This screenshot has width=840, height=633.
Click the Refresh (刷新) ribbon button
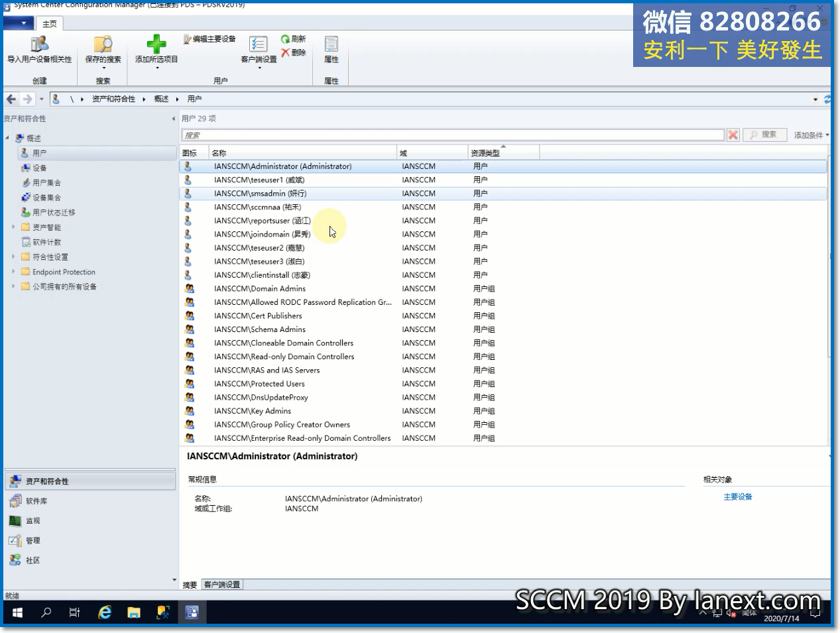click(294, 39)
